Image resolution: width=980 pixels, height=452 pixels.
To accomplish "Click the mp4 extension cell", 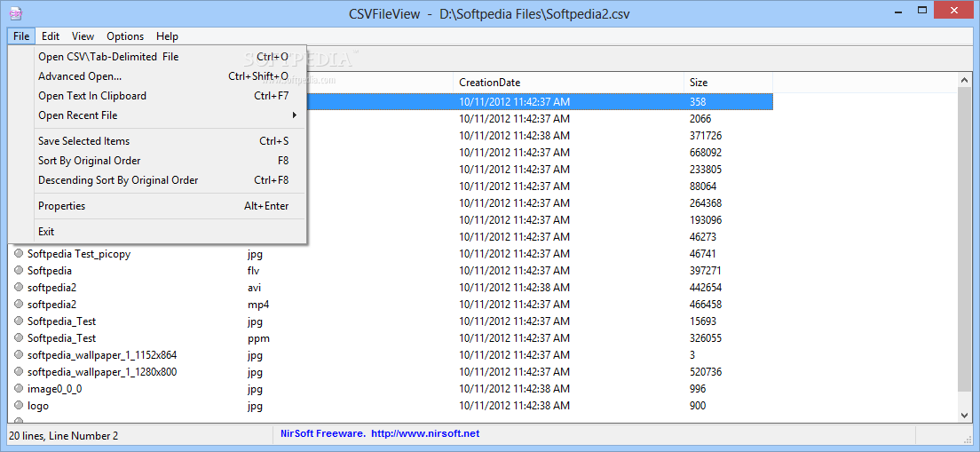I will (x=258, y=305).
